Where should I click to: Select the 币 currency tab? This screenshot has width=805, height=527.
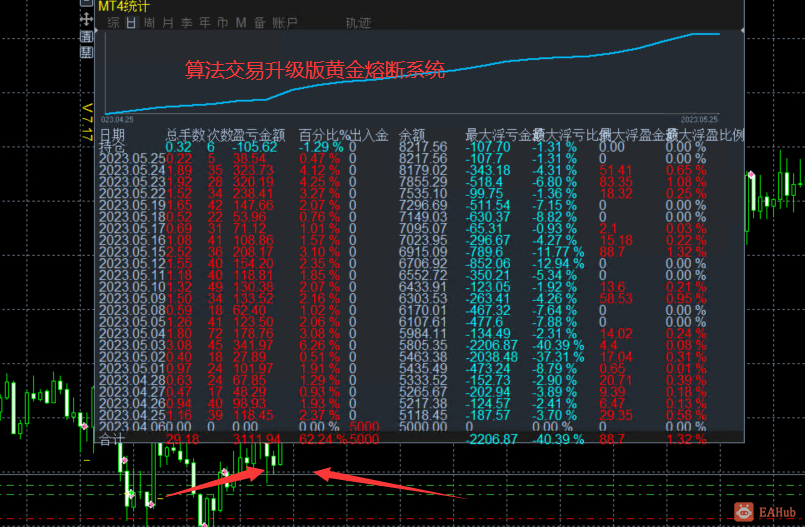coord(223,23)
